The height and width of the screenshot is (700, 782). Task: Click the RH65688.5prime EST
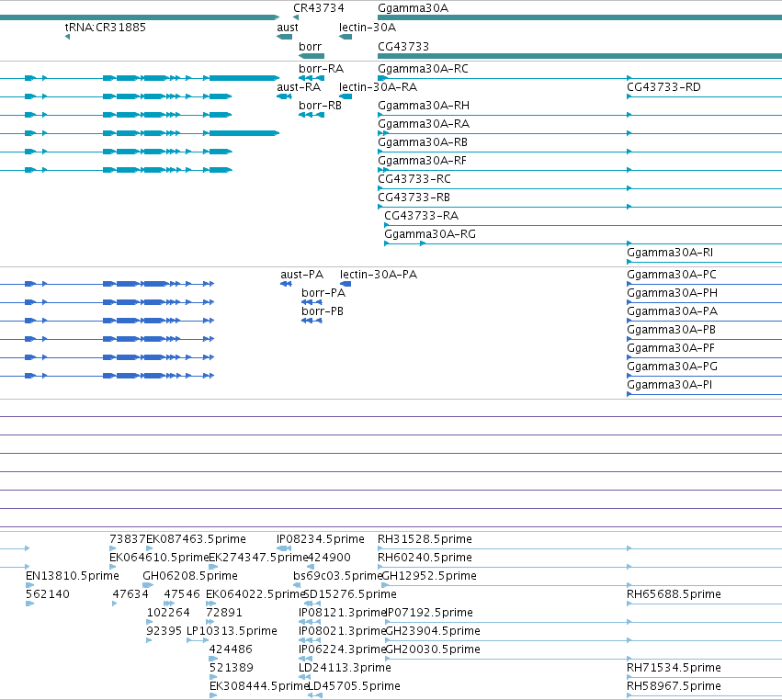click(x=704, y=604)
